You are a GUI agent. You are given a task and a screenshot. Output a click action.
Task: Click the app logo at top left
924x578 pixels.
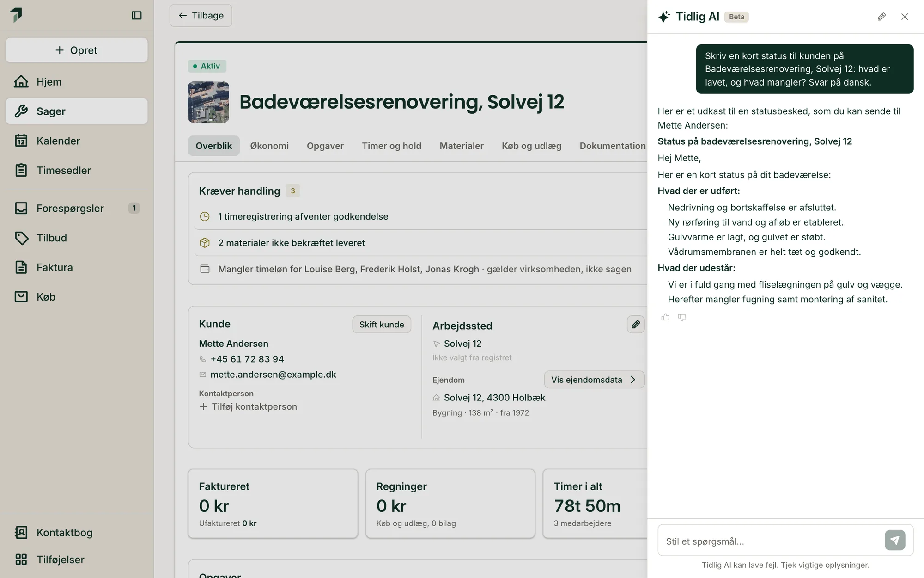pyautogui.click(x=16, y=15)
